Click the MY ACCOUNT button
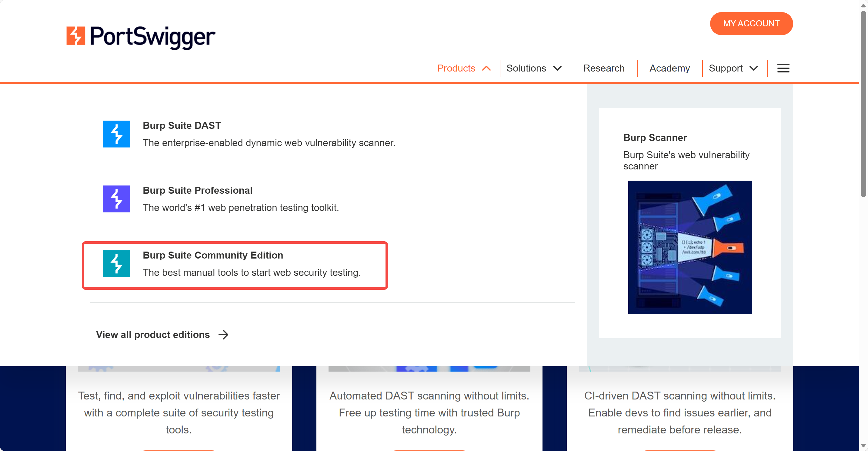 tap(751, 24)
